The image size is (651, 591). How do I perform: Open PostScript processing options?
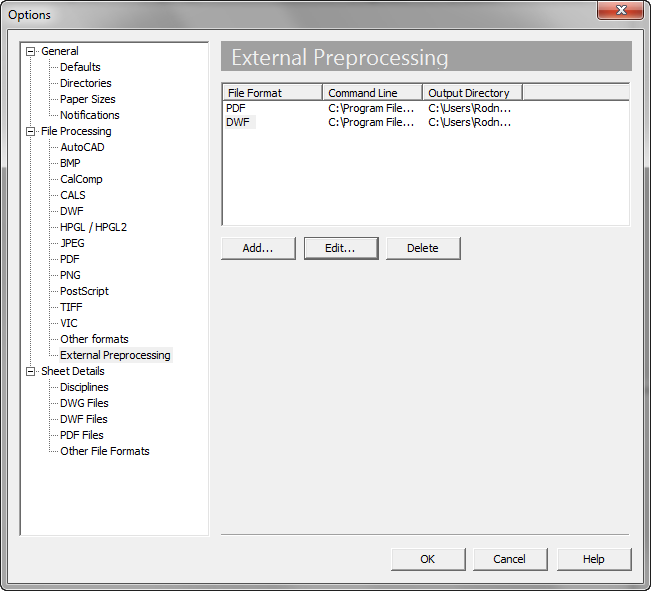click(x=84, y=291)
